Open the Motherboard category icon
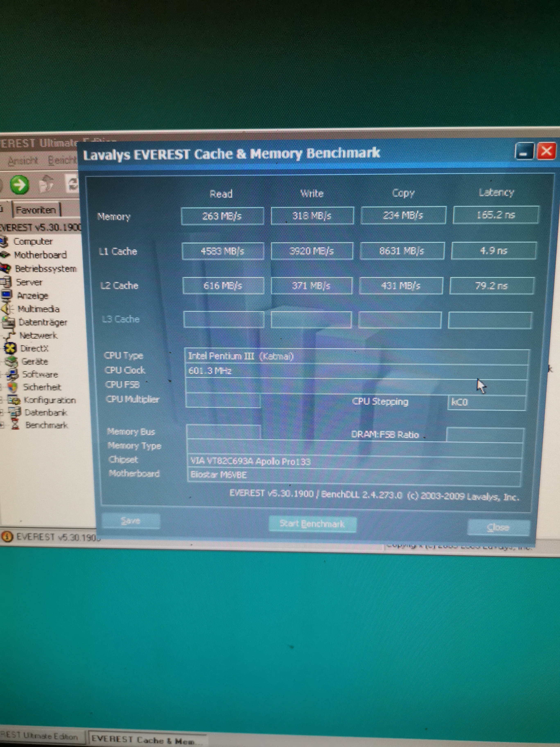 click(5, 255)
